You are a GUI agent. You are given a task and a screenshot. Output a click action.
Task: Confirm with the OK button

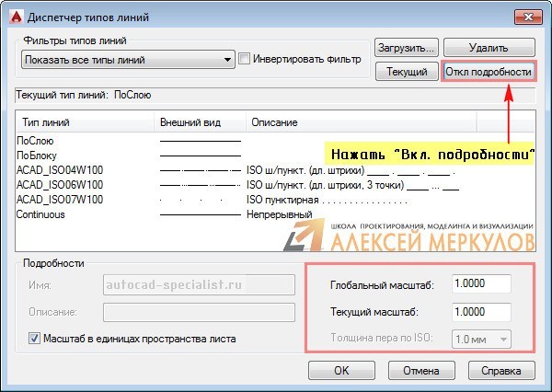pyautogui.click(x=341, y=371)
